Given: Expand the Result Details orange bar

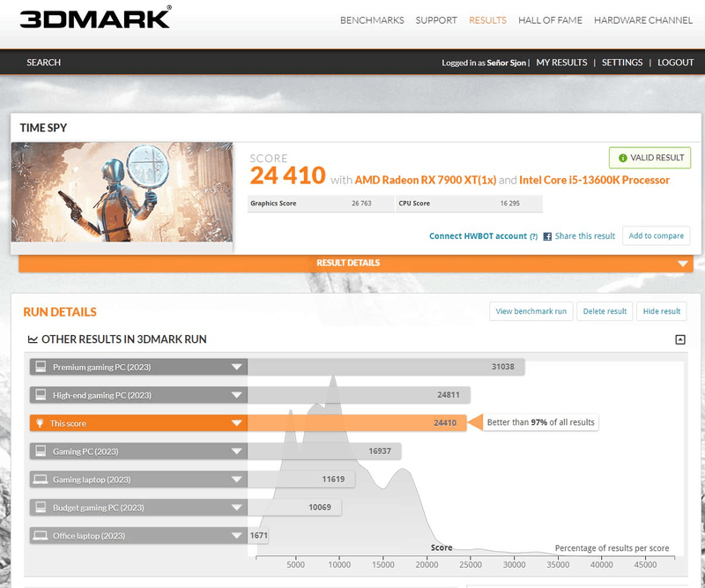Looking at the screenshot, I should point(356,263).
